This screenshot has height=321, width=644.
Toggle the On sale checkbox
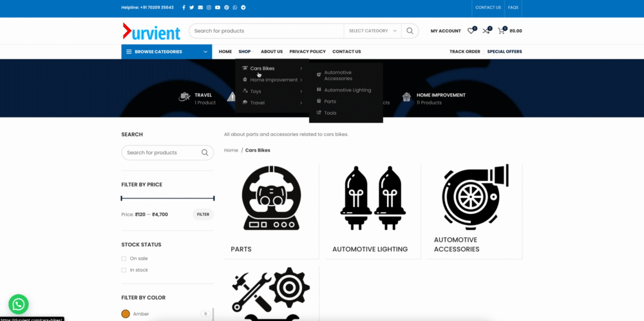(124, 258)
